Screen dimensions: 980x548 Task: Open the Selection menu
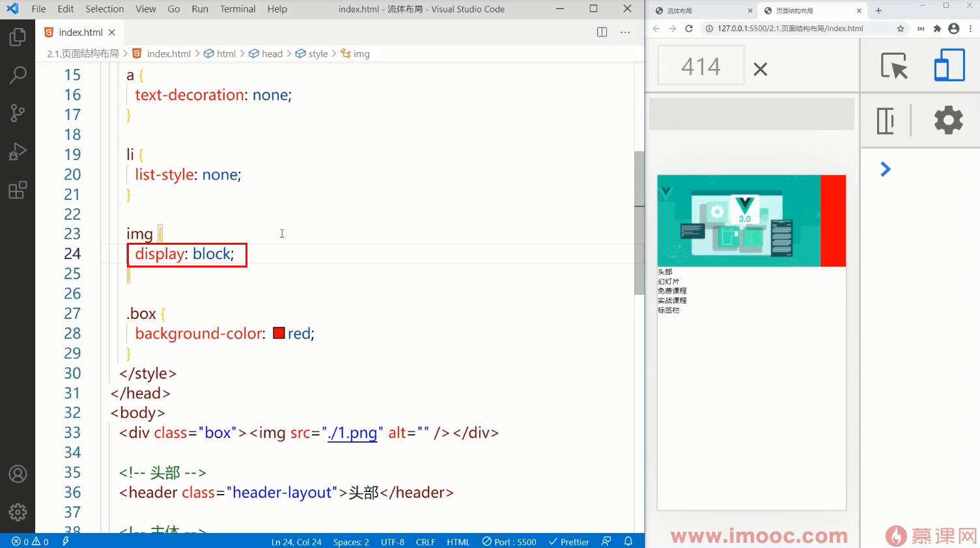coord(104,9)
